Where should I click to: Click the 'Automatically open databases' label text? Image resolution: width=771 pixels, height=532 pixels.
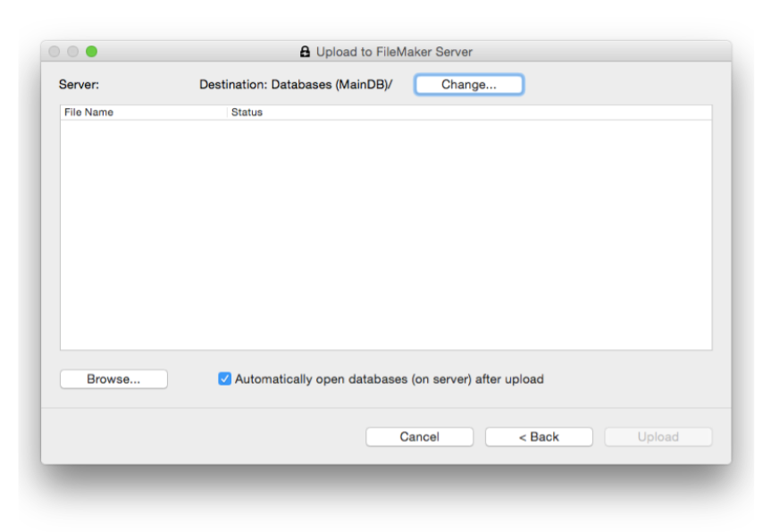389,379
